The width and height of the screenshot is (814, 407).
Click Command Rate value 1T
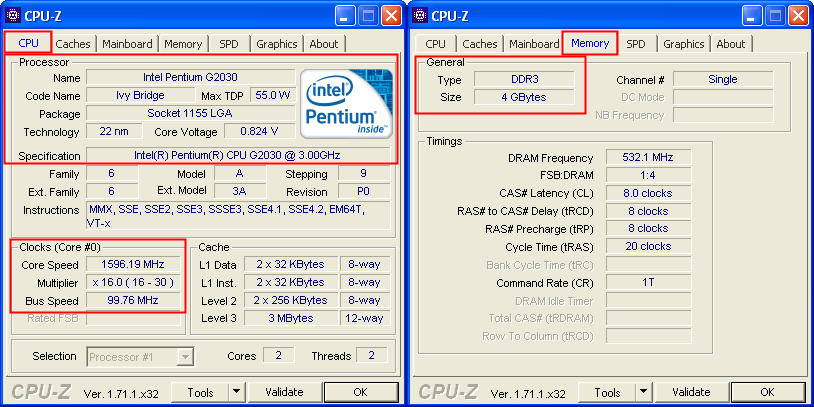[x=648, y=282]
